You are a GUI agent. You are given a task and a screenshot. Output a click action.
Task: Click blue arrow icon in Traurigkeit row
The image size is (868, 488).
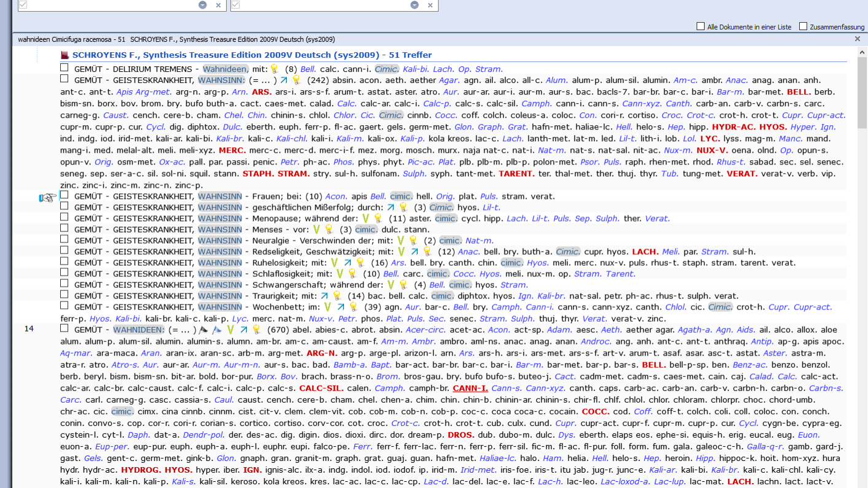coord(324,296)
